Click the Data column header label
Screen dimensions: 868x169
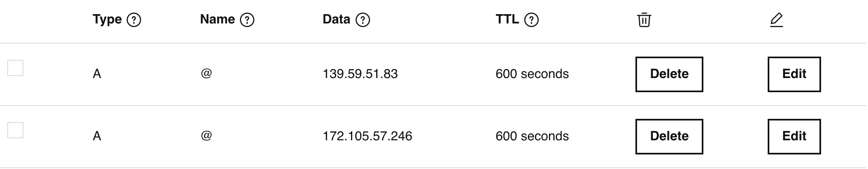pos(337,19)
